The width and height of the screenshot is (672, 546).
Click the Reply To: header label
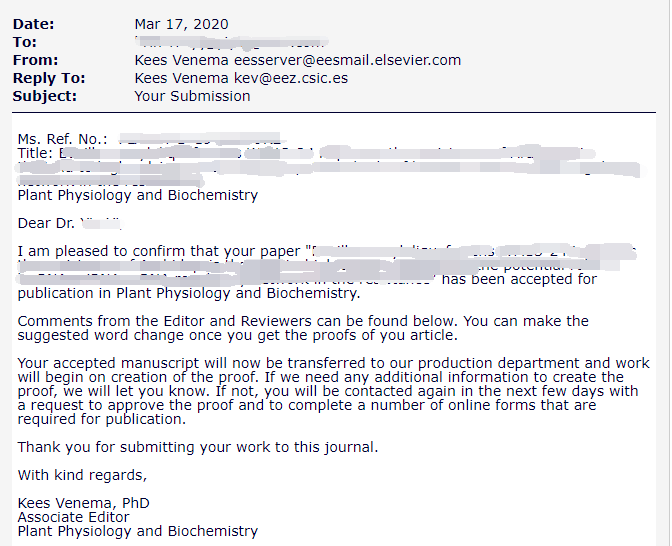point(49,78)
